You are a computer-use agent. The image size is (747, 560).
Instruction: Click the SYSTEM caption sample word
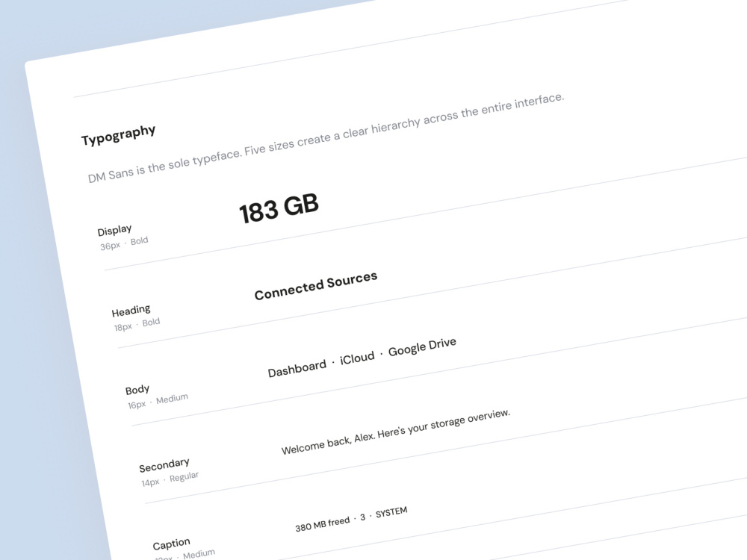pyautogui.click(x=391, y=512)
